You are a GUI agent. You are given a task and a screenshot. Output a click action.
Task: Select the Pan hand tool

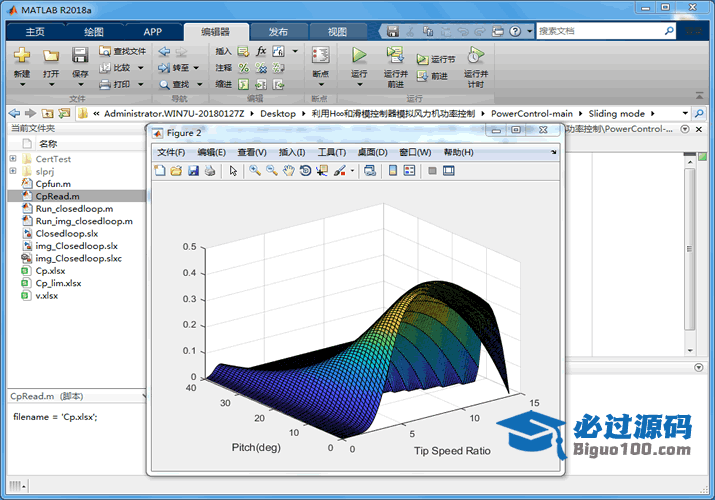click(x=289, y=171)
